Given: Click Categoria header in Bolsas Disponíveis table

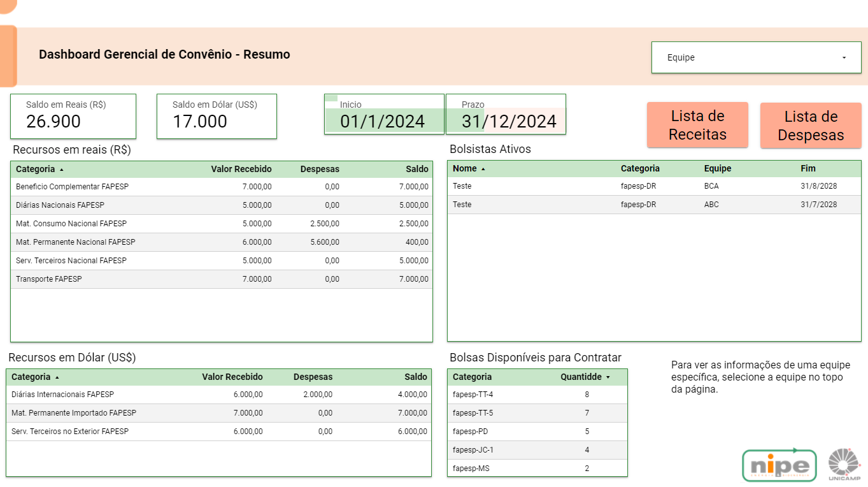Looking at the screenshot, I should click(472, 377).
